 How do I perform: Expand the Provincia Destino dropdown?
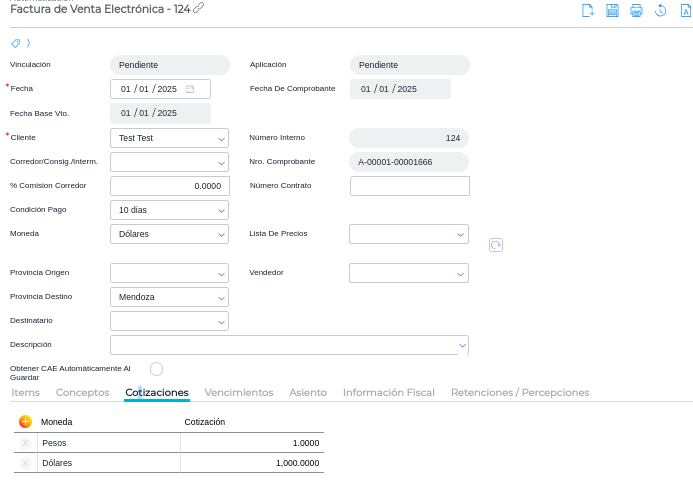pos(169,297)
